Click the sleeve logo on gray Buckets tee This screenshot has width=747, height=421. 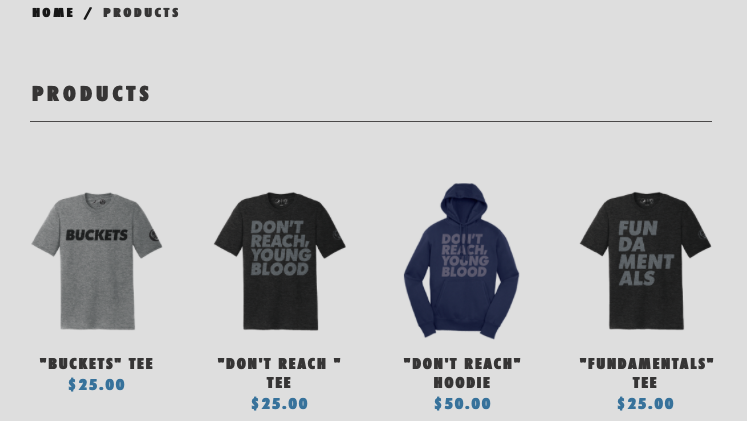click(153, 235)
